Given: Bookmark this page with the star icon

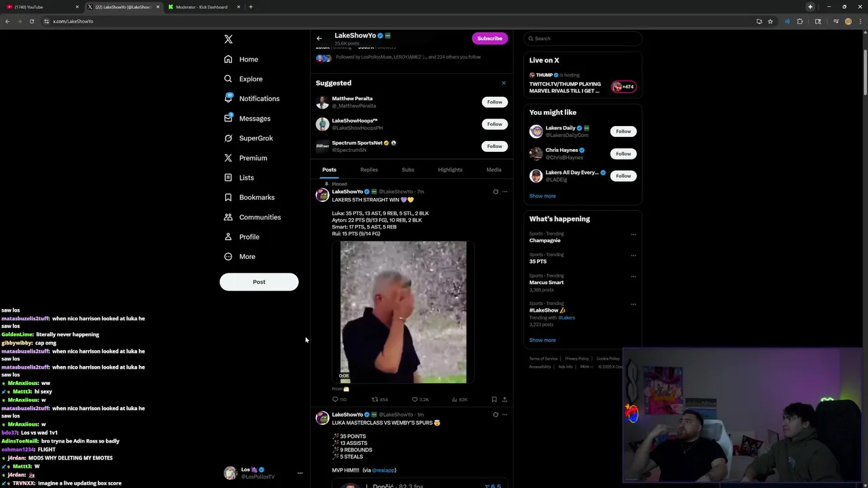Looking at the screenshot, I should coord(770,21).
